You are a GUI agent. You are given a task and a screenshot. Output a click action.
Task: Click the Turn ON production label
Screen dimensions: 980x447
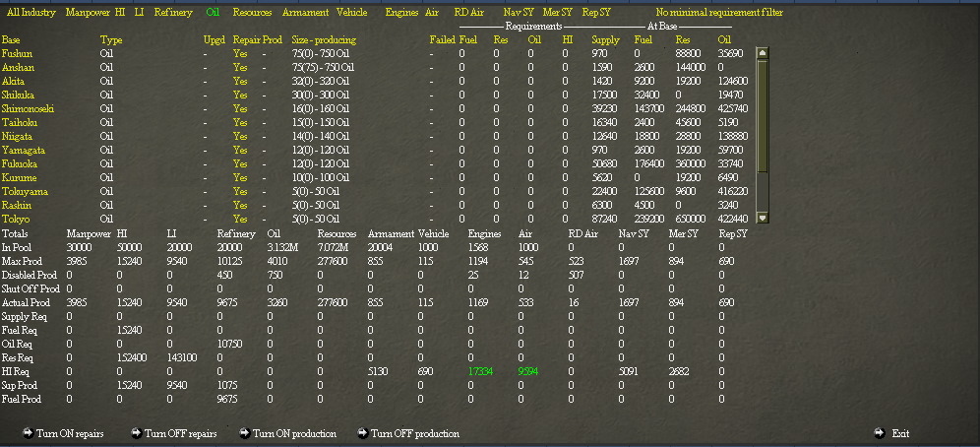294,433
